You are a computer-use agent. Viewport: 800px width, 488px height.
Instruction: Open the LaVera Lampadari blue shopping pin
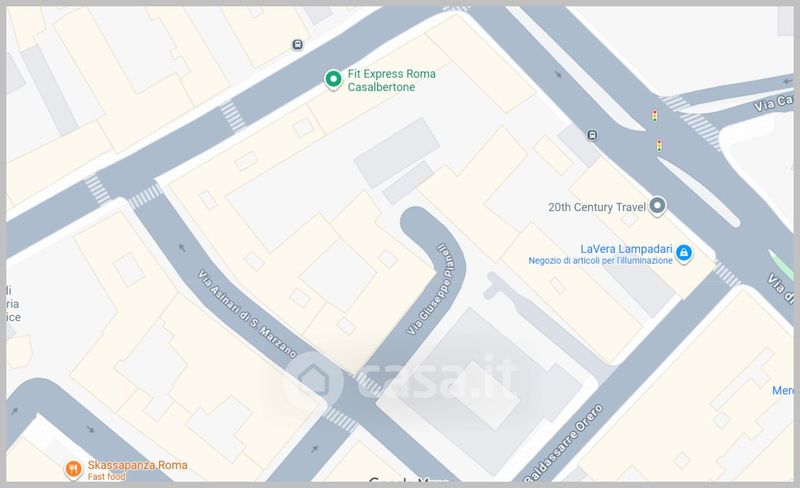[684, 253]
